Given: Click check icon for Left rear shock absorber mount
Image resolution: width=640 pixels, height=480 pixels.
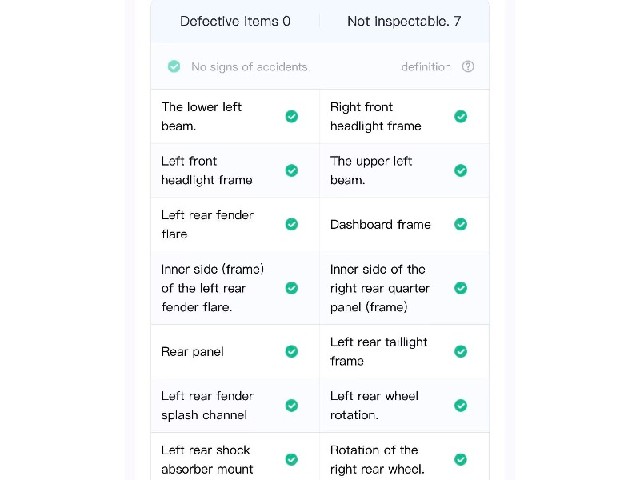Looking at the screenshot, I should point(291,460).
